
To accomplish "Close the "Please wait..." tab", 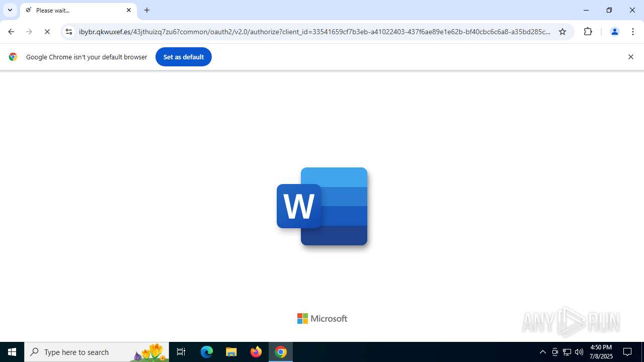I will [x=129, y=10].
